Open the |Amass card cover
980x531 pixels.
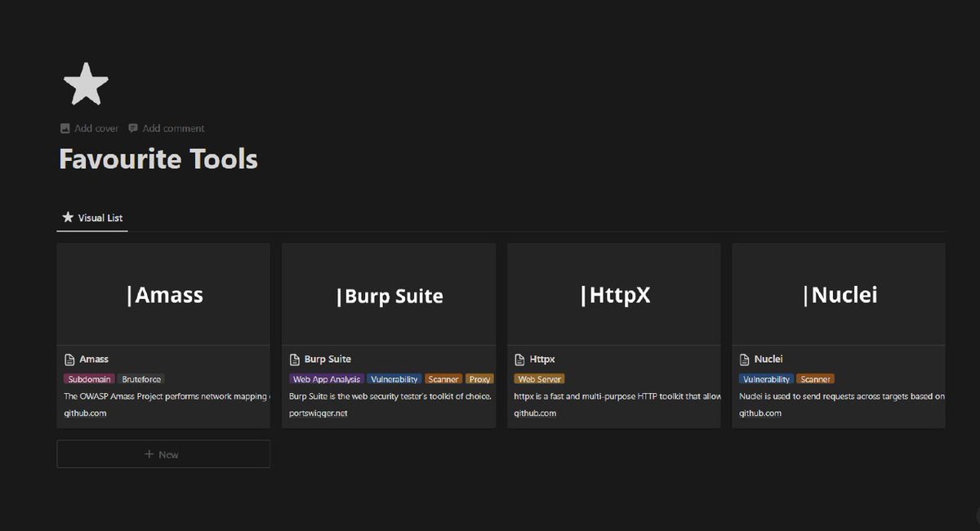pos(163,294)
